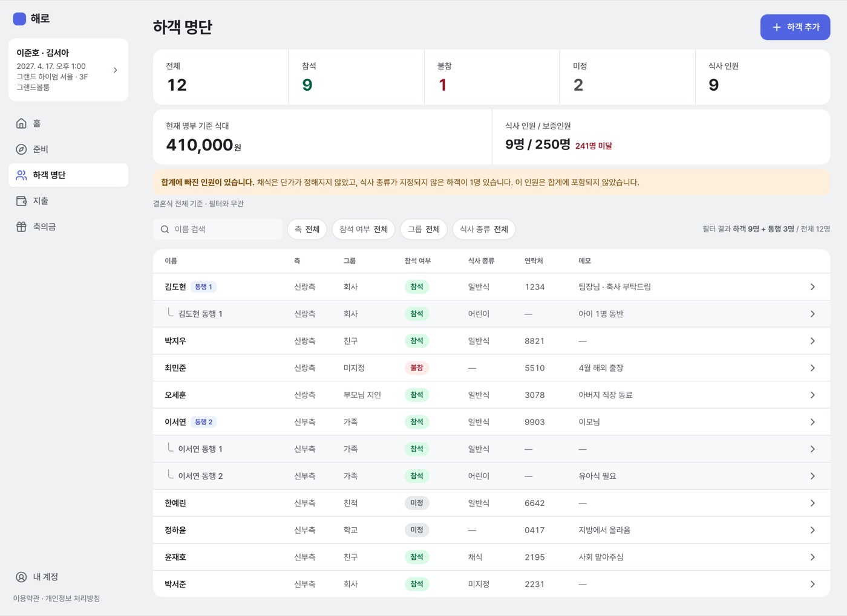This screenshot has height=616, width=847.
Task: Click the 참석 여부 column header
Action: [x=417, y=261]
